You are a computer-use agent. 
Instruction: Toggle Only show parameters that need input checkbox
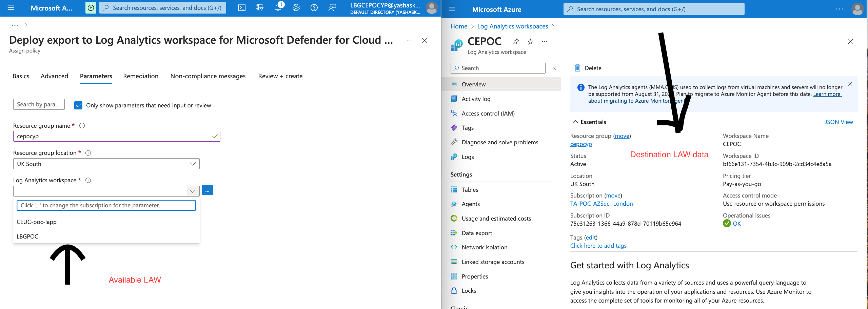tap(78, 105)
